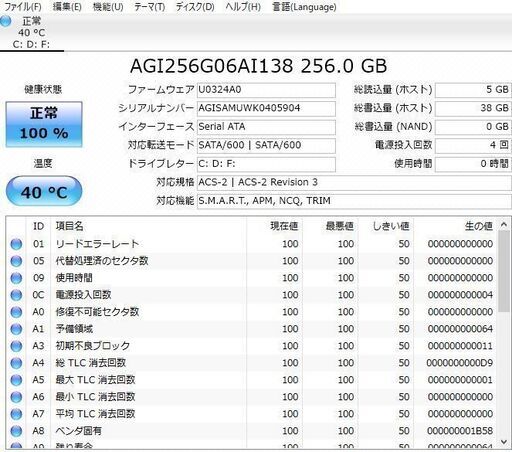Select the 初期不良ブロック attribute name
Image resolution: width=512 pixels, height=452 pixels.
click(93, 346)
